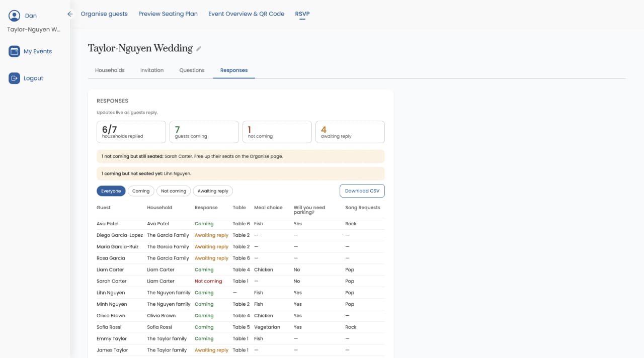The height and width of the screenshot is (358, 644).
Task: Filter responses by Not coming
Action: 174,191
